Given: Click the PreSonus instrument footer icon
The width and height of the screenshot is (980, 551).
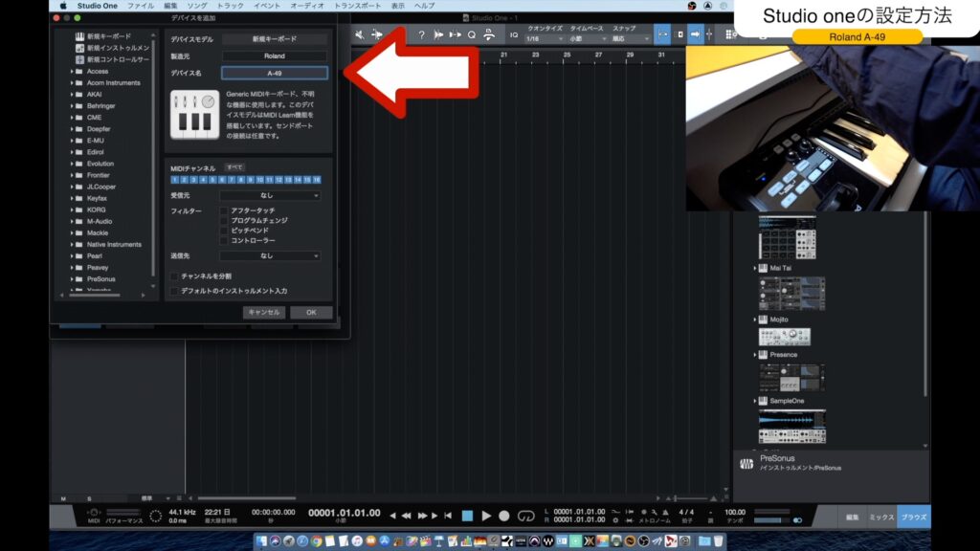Looking at the screenshot, I should tap(746, 464).
